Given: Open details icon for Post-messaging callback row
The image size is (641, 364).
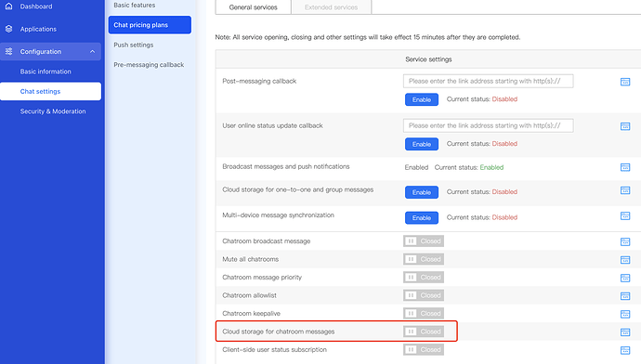Looking at the screenshot, I should pos(625,82).
